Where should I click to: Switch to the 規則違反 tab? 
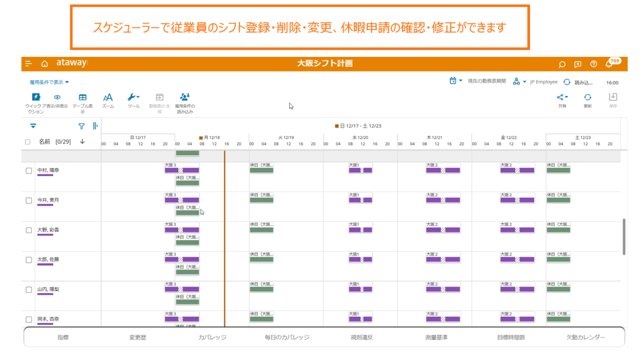tap(362, 337)
